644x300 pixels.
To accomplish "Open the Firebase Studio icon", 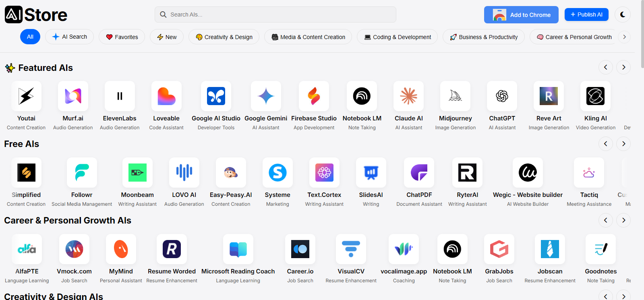I will click(x=314, y=96).
